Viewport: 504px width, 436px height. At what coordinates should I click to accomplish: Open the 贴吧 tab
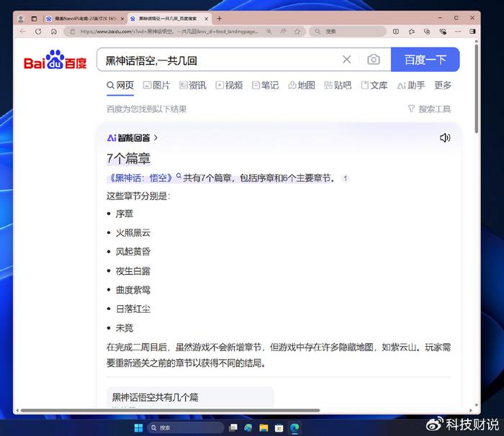point(338,85)
